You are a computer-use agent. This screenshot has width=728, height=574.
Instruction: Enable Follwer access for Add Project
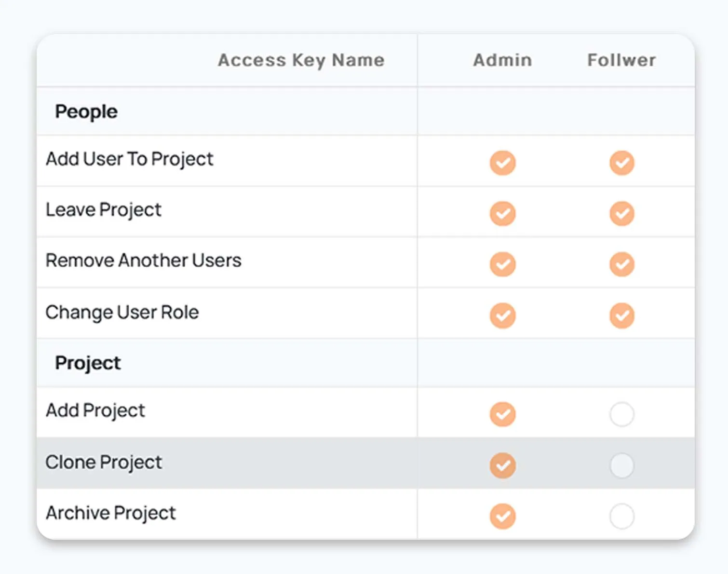coord(622,414)
